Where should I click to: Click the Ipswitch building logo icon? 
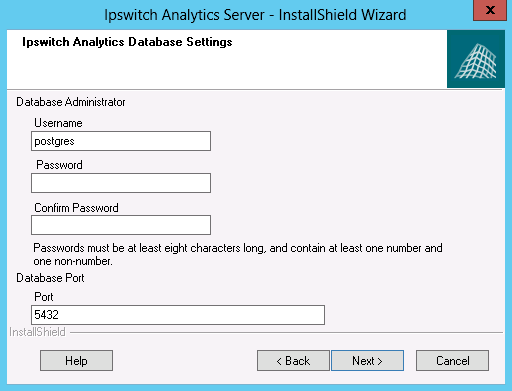pos(476,59)
